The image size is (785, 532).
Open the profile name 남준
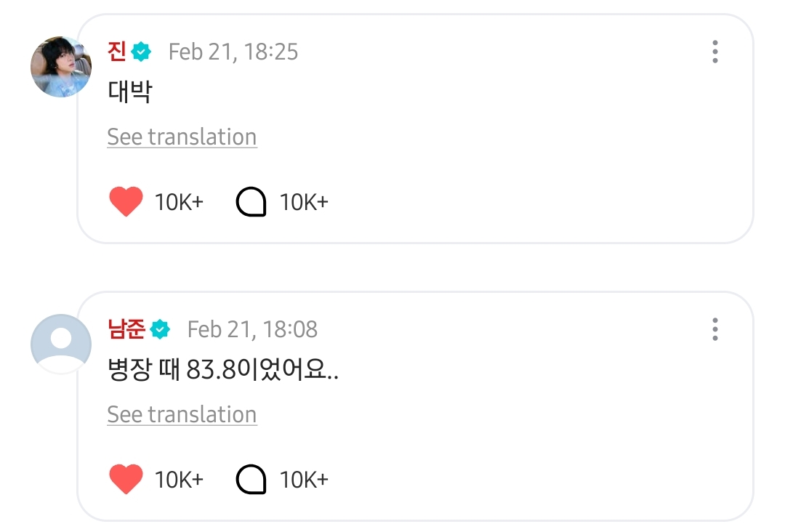126,329
